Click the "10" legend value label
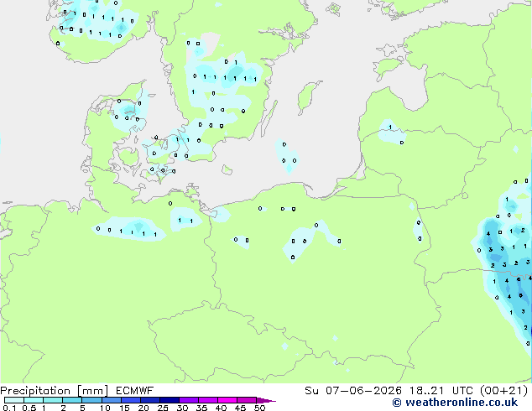 click(x=105, y=408)
